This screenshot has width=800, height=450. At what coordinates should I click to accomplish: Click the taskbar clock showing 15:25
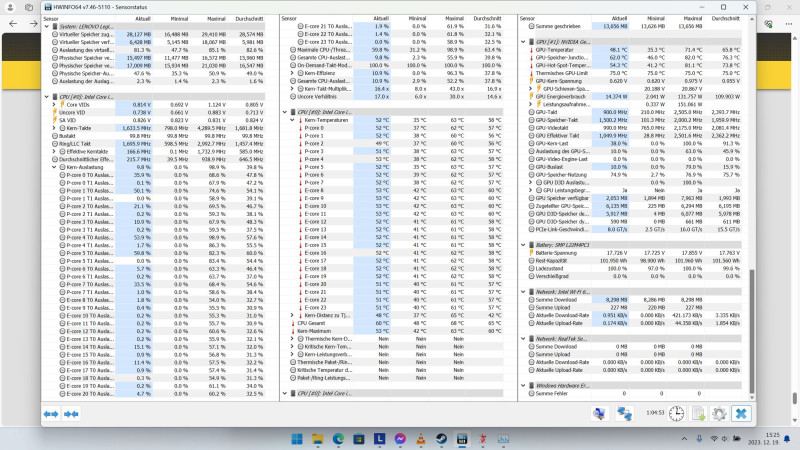tap(764, 439)
